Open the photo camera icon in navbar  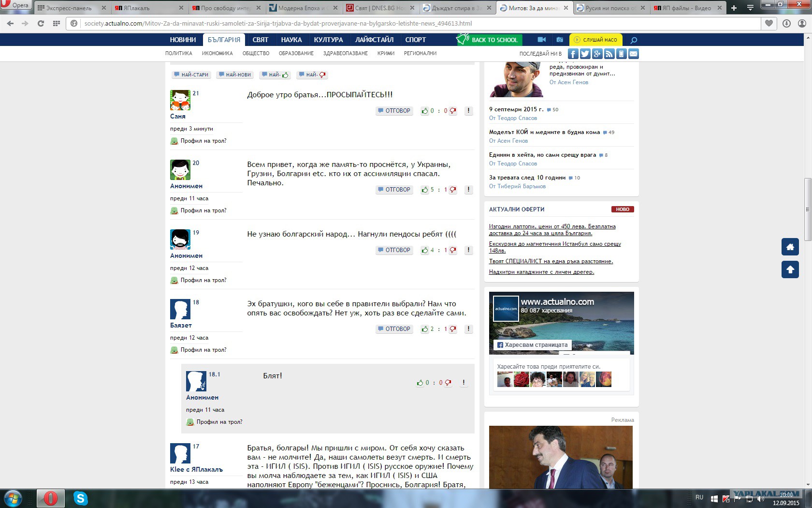point(560,40)
